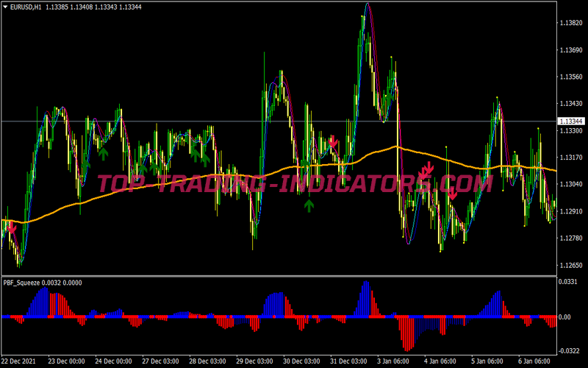Screen dimensions: 588x368
Task: Click the 30 Dec 03:00 time label
Action: pyautogui.click(x=301, y=361)
